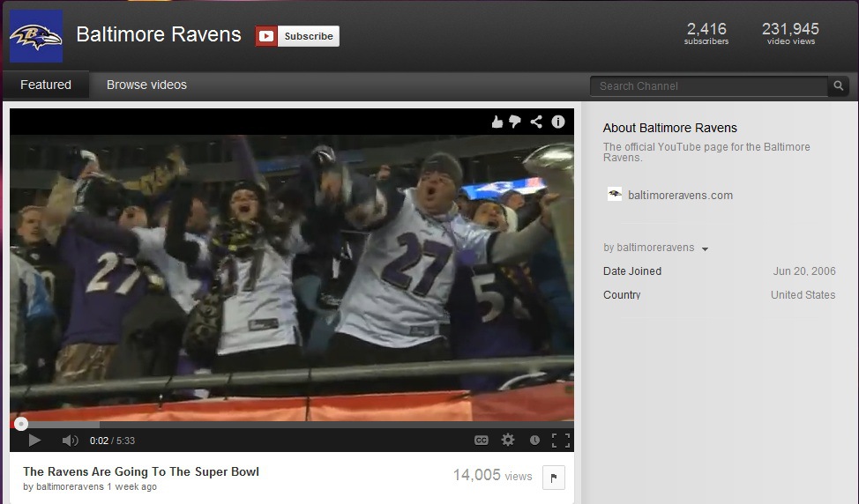
Task: Click the red YouTube play icon beside Subscribe
Action: (266, 36)
